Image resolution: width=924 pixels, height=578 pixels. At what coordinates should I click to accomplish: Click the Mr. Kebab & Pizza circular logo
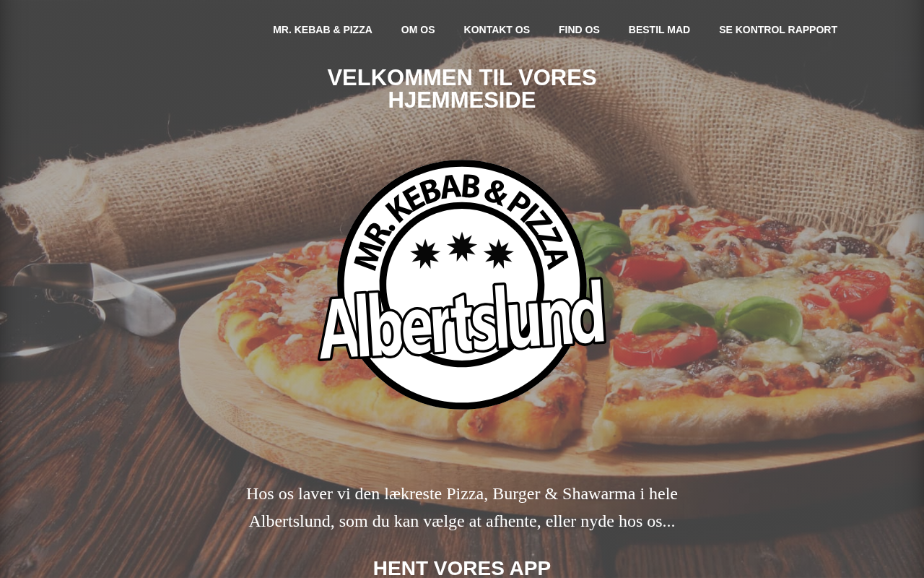coord(462,285)
